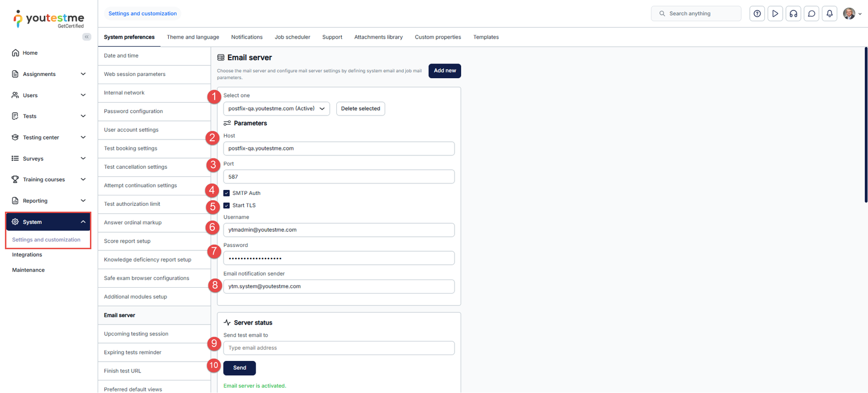Click the Password input field

coord(339,258)
